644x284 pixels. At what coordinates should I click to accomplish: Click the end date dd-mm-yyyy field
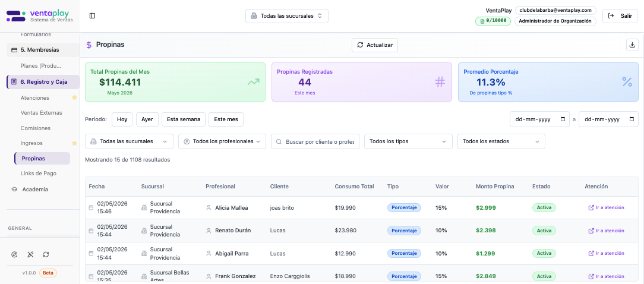pyautogui.click(x=608, y=119)
